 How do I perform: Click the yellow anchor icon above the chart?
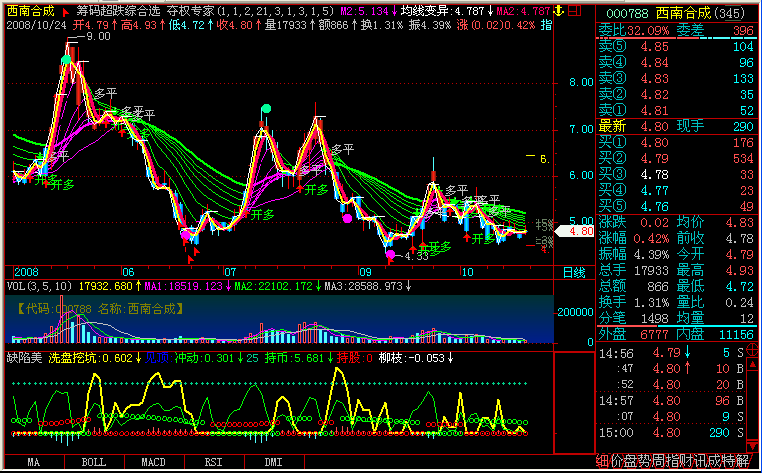tap(559, 11)
